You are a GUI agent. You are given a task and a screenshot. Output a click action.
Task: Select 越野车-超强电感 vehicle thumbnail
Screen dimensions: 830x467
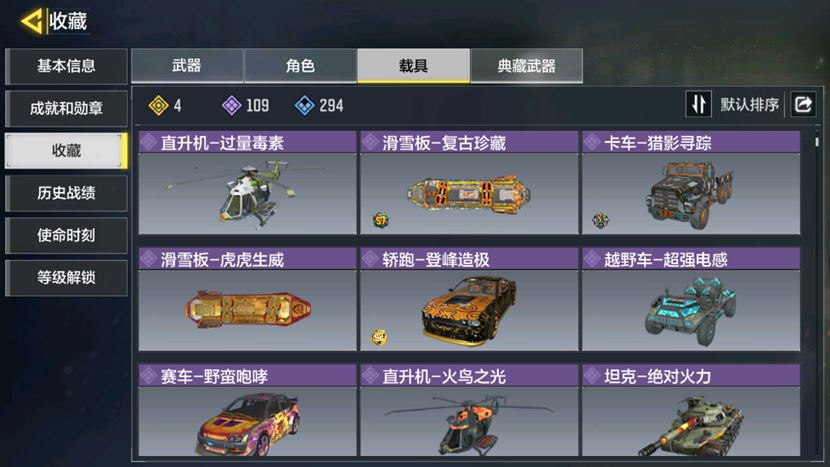coord(691,310)
